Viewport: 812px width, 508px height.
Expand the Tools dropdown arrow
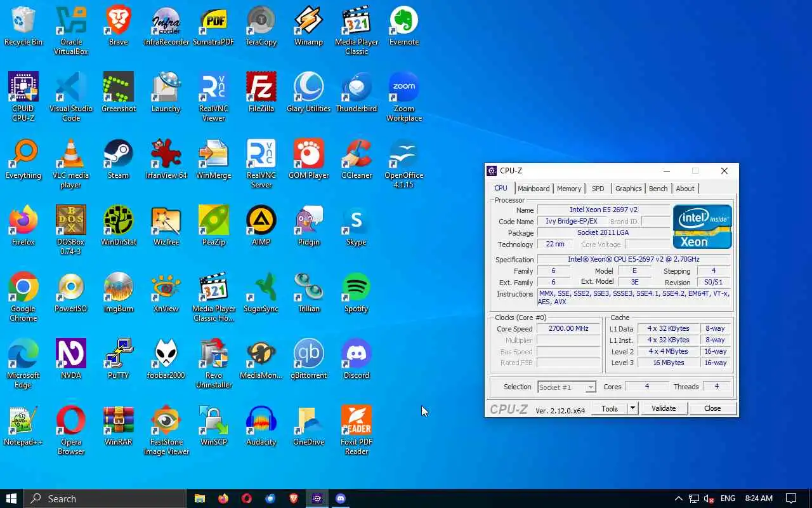632,408
